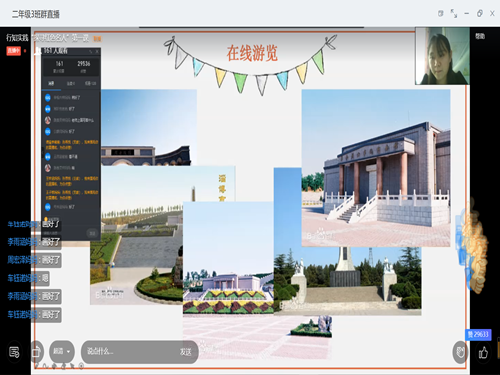500x375 pixels.
Task: Select the pointer arrow tool under the slide
Action: [x=72, y=366]
